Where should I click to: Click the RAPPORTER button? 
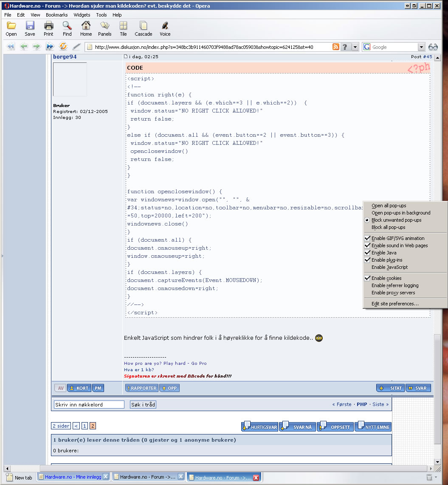pos(142,388)
